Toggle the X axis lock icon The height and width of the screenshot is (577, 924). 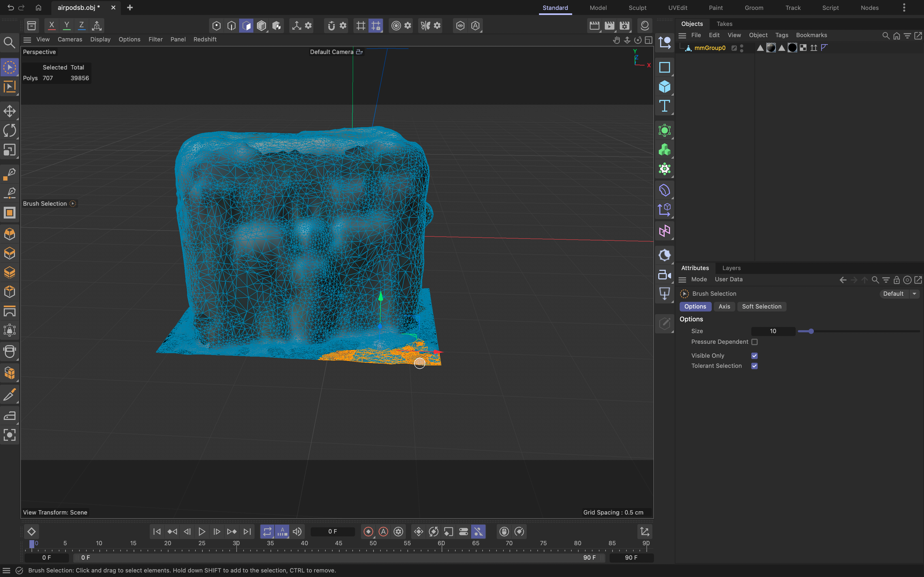[x=52, y=26]
